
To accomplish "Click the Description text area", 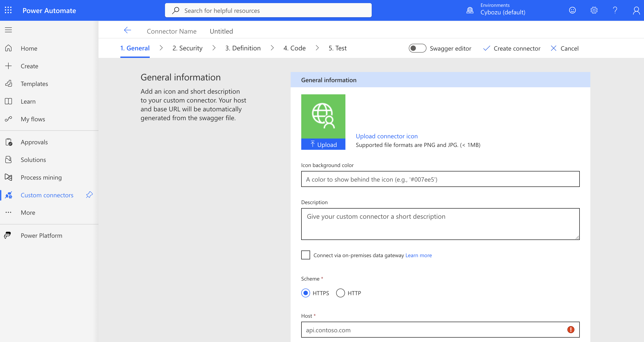I will tap(440, 224).
